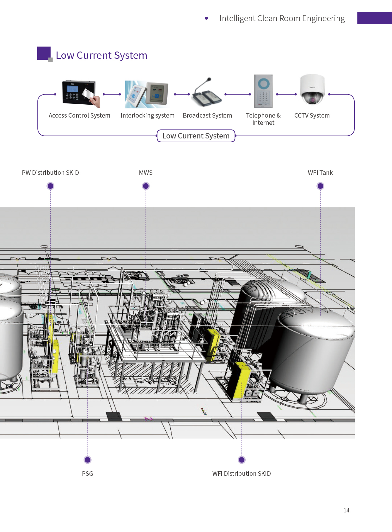Click the CCTV System caption text
This screenshot has width=392, height=532.
[312, 115]
